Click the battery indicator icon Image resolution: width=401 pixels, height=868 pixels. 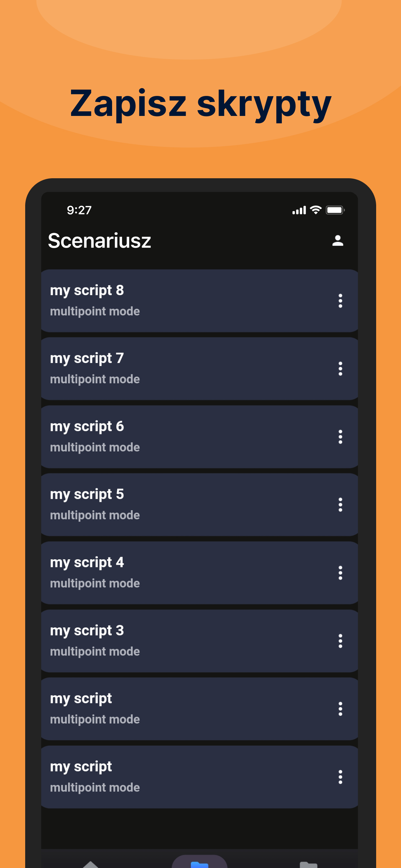coord(335,210)
